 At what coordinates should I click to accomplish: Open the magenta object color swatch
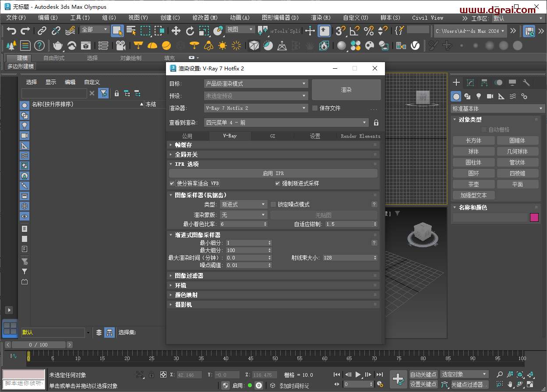tap(534, 217)
